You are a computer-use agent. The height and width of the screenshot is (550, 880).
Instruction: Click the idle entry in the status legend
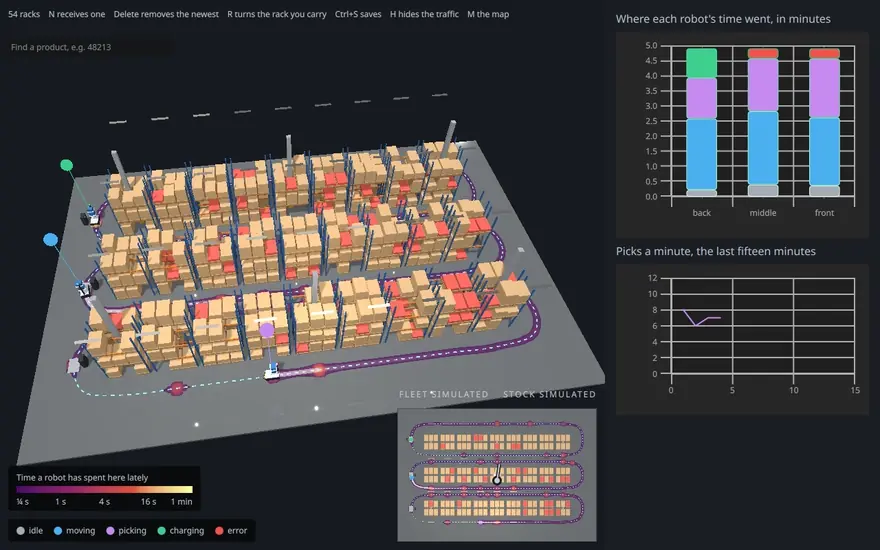coord(30,530)
